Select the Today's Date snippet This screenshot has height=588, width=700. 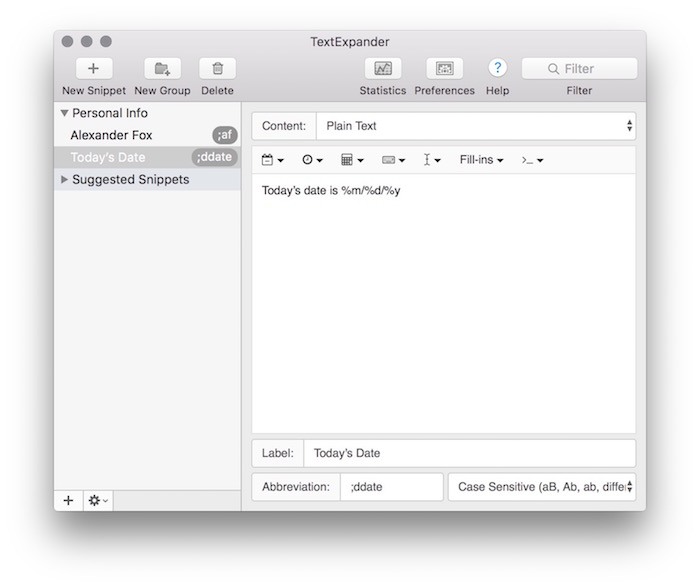click(147, 157)
